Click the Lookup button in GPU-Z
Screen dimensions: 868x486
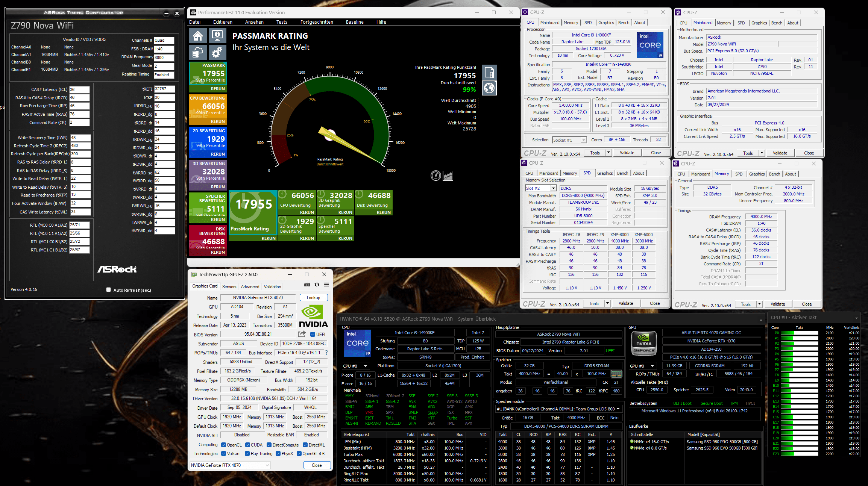pos(313,297)
